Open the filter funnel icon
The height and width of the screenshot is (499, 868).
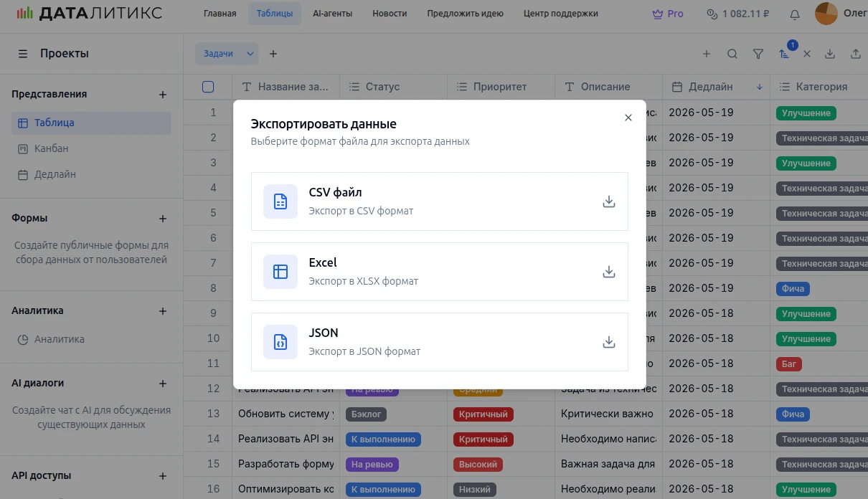[758, 54]
